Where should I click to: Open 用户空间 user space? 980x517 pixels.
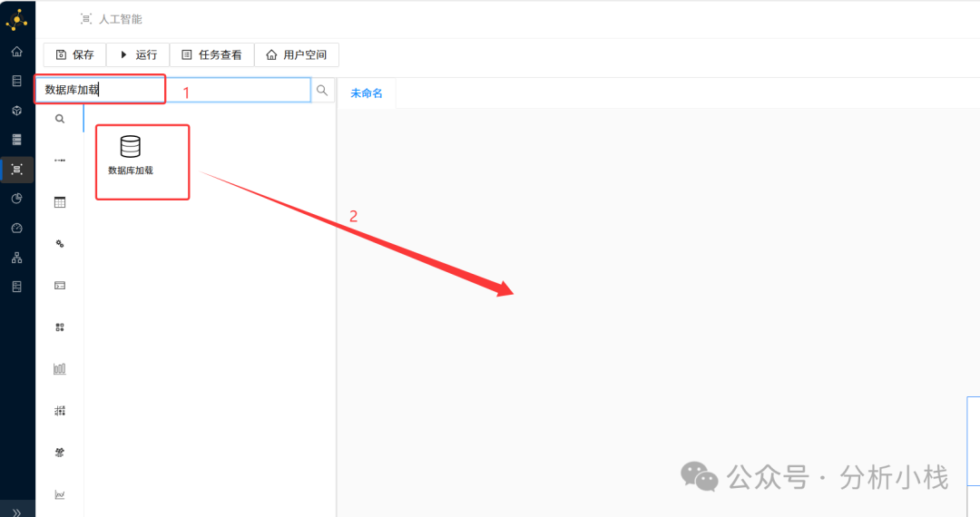click(296, 55)
